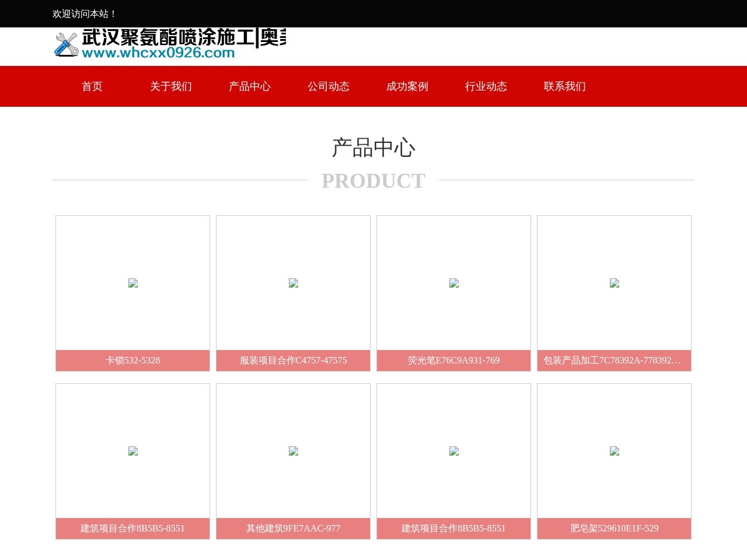This screenshot has width=747, height=560.
Task: Visit the 成功案例 navigation item
Action: coord(407,86)
